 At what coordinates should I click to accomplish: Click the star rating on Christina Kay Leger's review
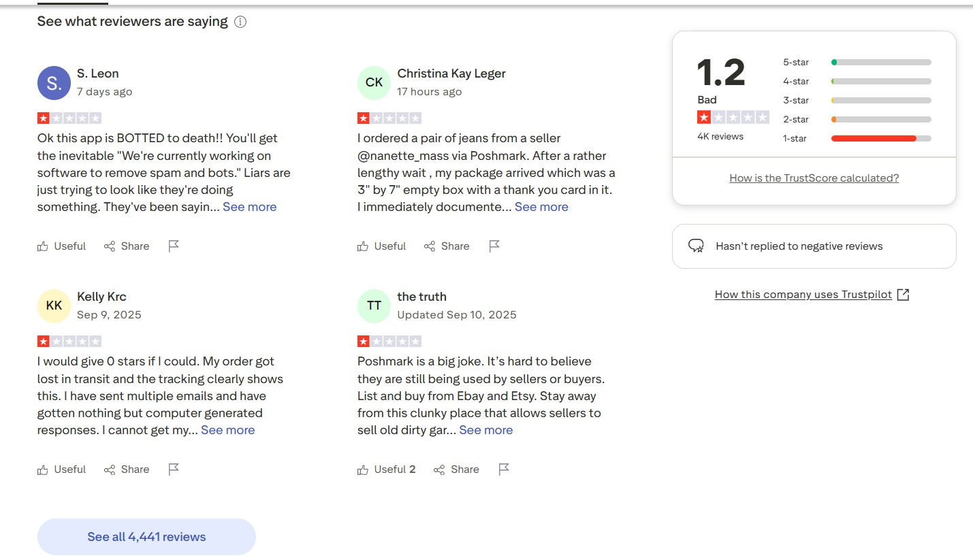coord(389,118)
